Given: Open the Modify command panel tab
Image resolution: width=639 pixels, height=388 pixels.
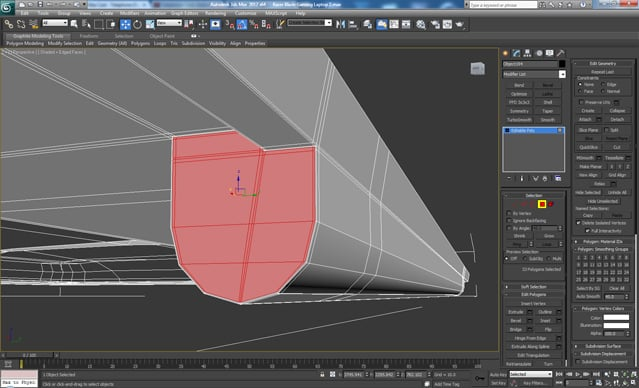Looking at the screenshot, I should tap(516, 53).
